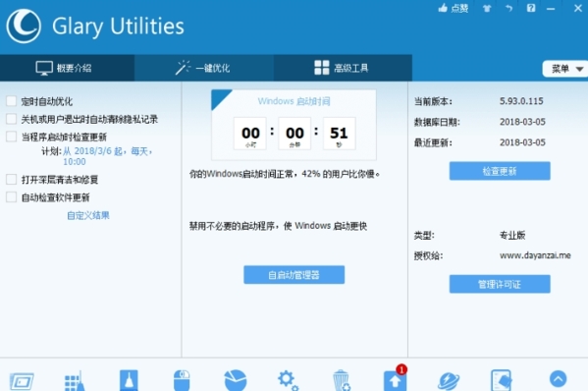Click the round up-arrow icon in bottom bar
Viewport: 588px width, 391px height.
(x=558, y=378)
